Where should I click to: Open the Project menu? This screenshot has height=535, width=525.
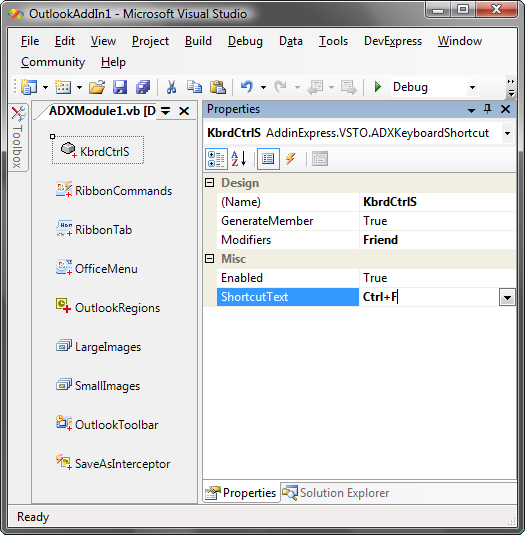(x=150, y=41)
